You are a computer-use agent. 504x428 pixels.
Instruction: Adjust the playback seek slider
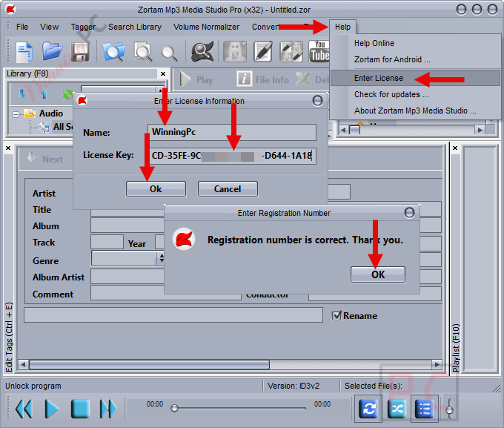[x=174, y=408]
